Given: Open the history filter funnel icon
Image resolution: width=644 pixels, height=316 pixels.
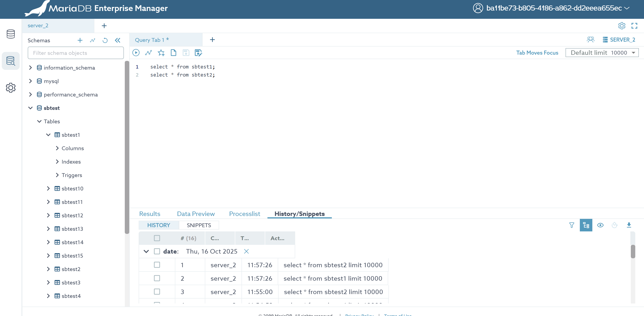Looking at the screenshot, I should click(x=572, y=225).
